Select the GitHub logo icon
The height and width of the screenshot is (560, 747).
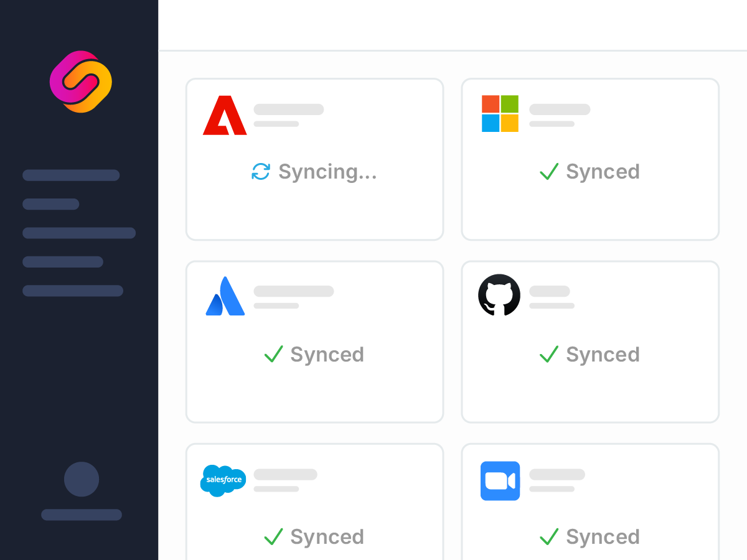[x=499, y=295]
